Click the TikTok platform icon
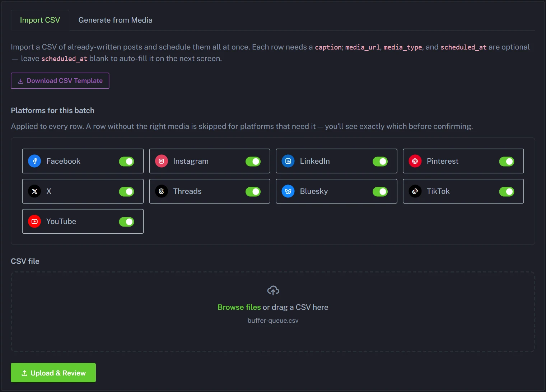This screenshot has height=392, width=546. pos(415,191)
